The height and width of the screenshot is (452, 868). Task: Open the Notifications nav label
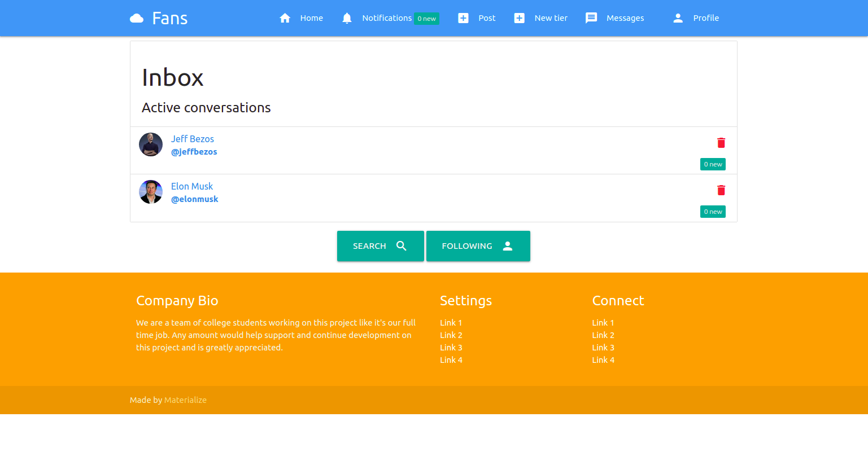tap(387, 18)
